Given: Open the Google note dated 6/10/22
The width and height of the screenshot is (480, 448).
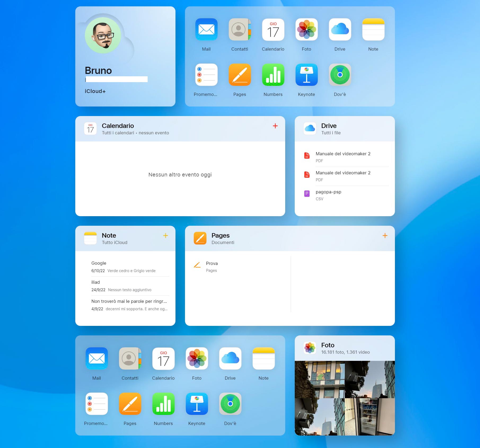Looking at the screenshot, I should pyautogui.click(x=130, y=267).
